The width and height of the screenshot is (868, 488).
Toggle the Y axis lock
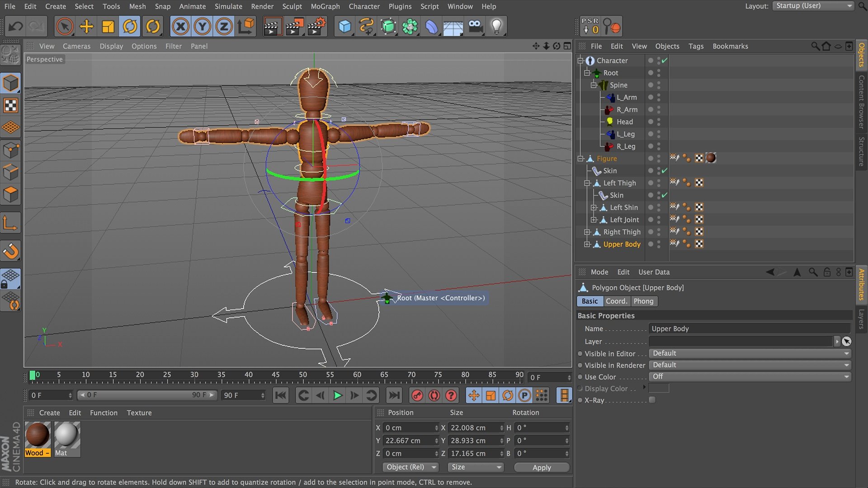pyautogui.click(x=203, y=27)
